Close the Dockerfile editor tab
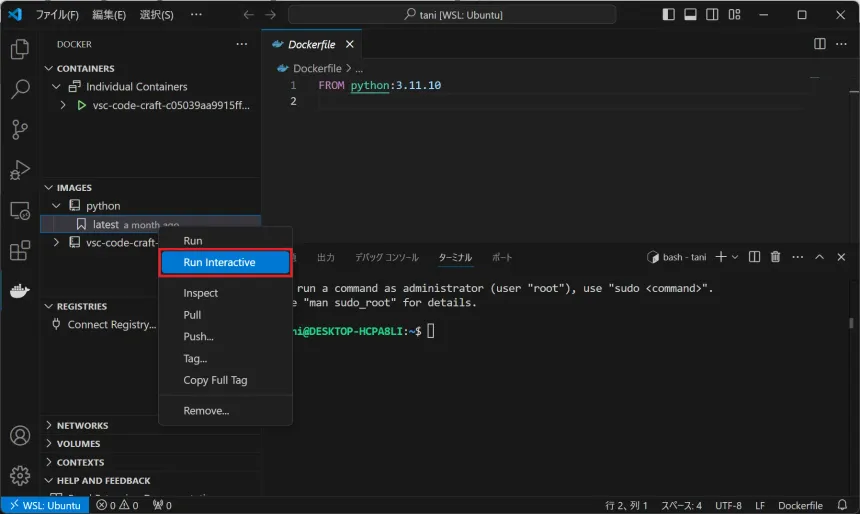This screenshot has width=860, height=514. click(x=349, y=44)
